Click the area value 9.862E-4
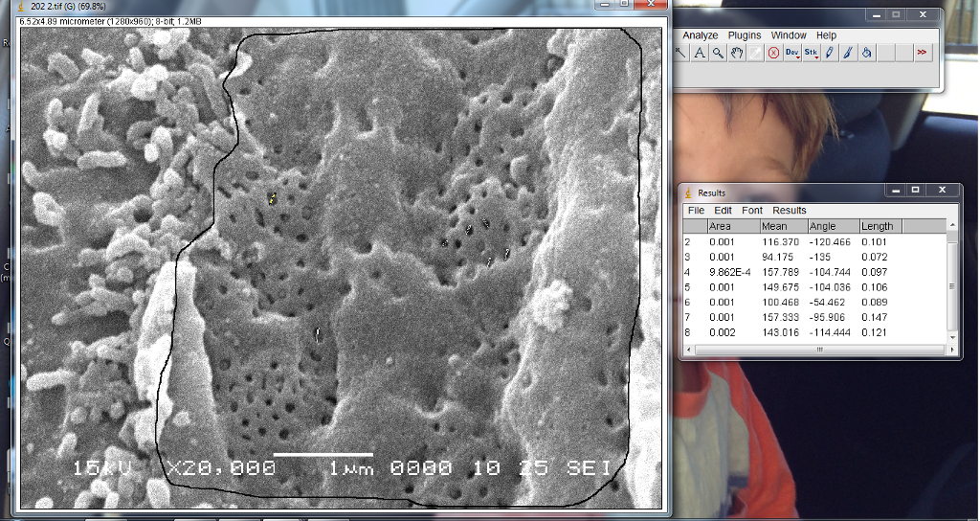The width and height of the screenshot is (980, 521). pos(730,272)
